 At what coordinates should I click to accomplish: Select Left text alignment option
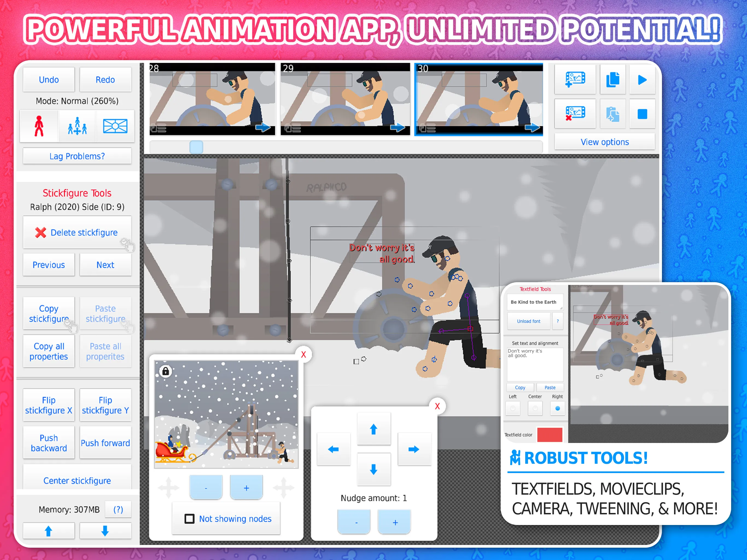(x=513, y=408)
